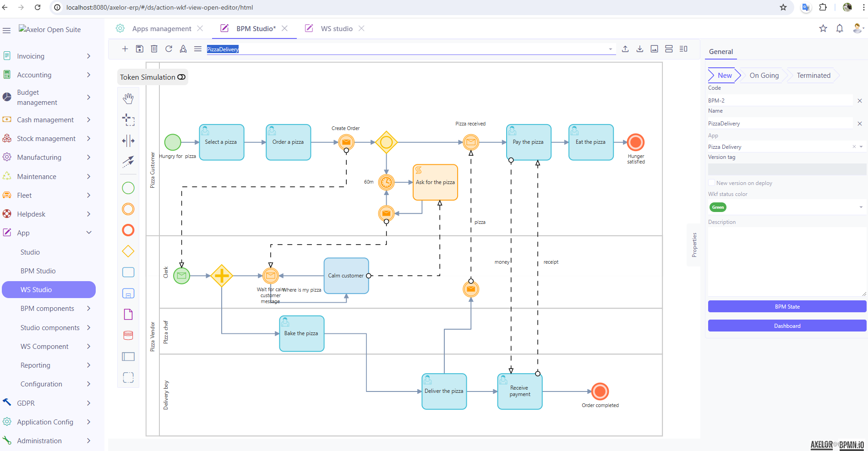Pick the start event circle from palette
868x451 pixels.
(x=128, y=188)
